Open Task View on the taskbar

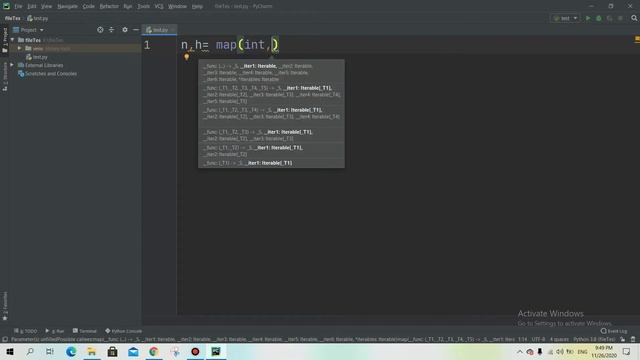click(x=50, y=351)
